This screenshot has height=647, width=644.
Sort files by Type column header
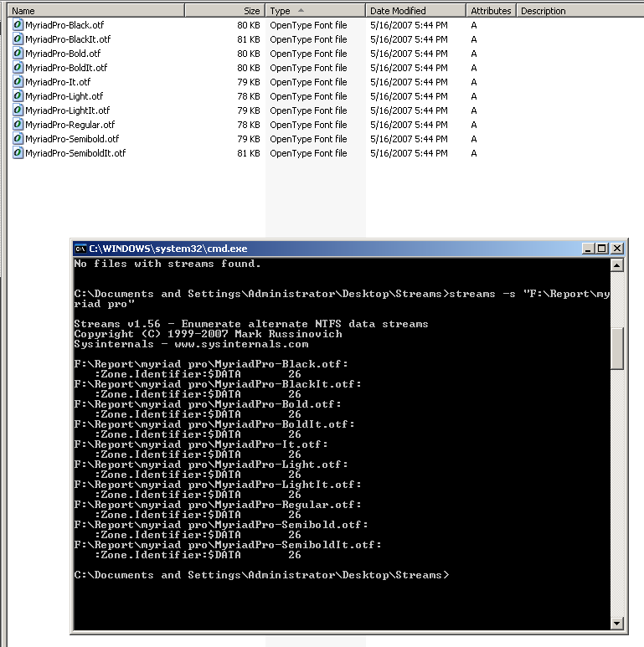point(316,11)
